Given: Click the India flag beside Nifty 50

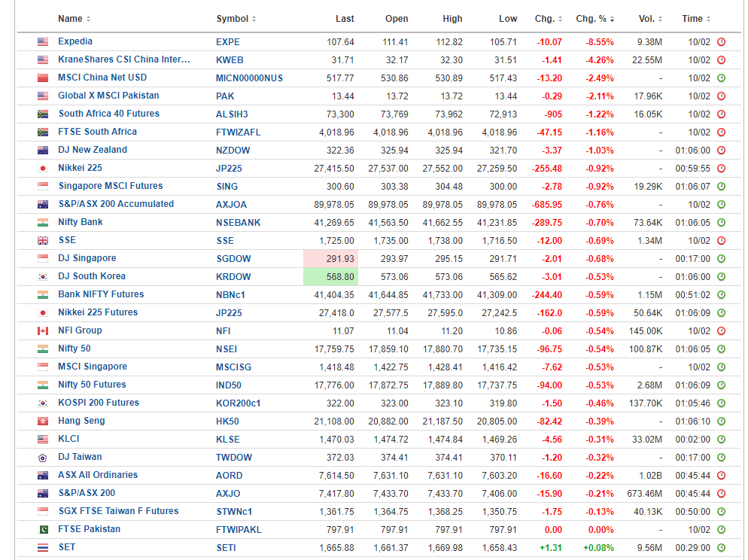Looking at the screenshot, I should (x=43, y=349).
